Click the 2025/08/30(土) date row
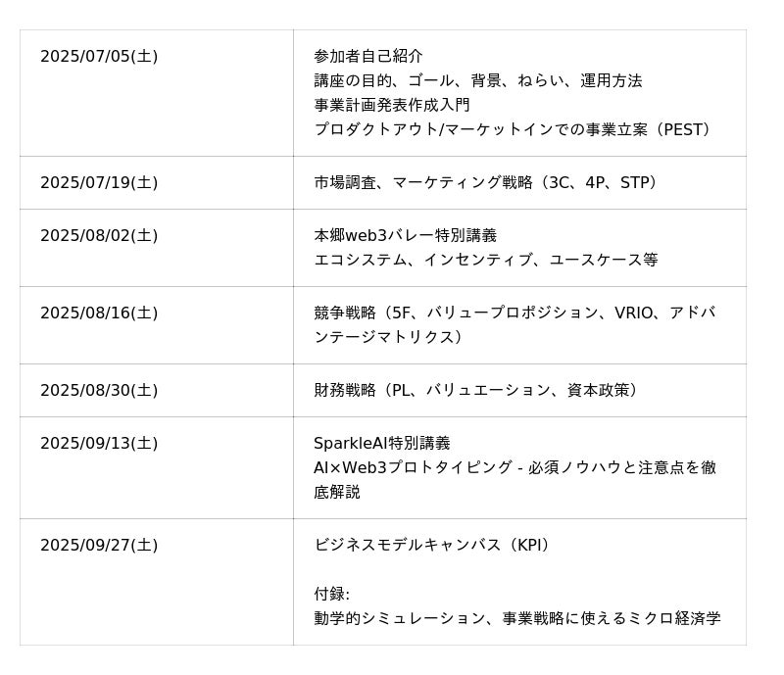The width and height of the screenshot is (784, 675). point(99,391)
